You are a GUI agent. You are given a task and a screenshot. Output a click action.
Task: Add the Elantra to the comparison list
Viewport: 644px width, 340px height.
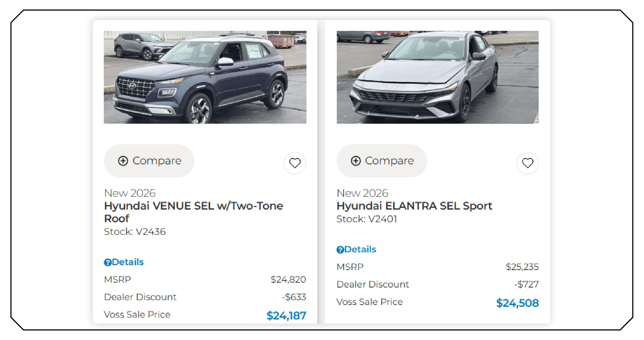382,161
